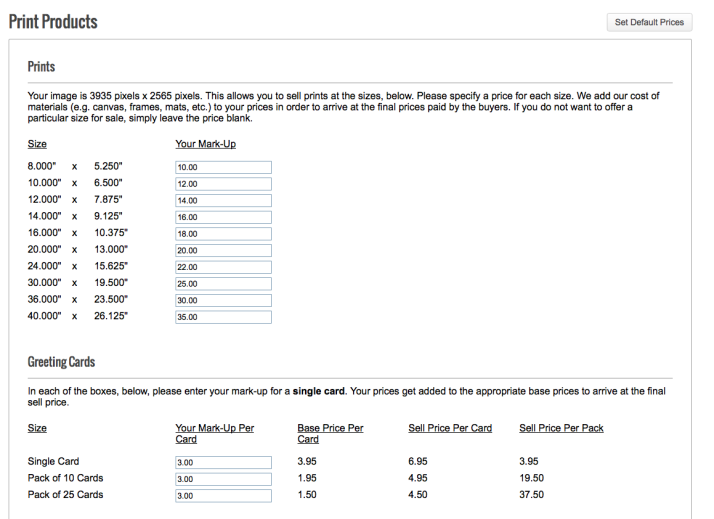Edit mark-up field for 8.000" x 5.250" print
The width and height of the screenshot is (714, 519).
coord(223,167)
